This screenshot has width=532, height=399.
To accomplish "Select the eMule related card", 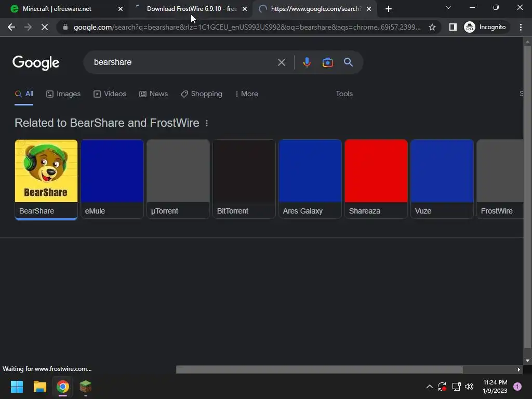I will point(112,179).
